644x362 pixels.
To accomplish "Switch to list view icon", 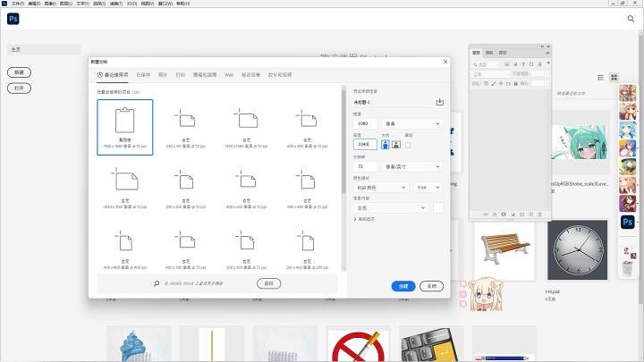I will coord(600,77).
